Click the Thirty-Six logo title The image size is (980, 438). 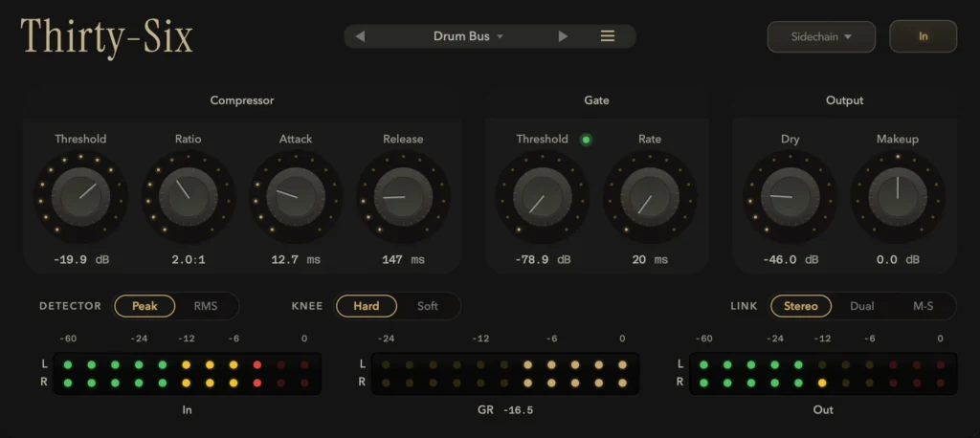click(107, 37)
